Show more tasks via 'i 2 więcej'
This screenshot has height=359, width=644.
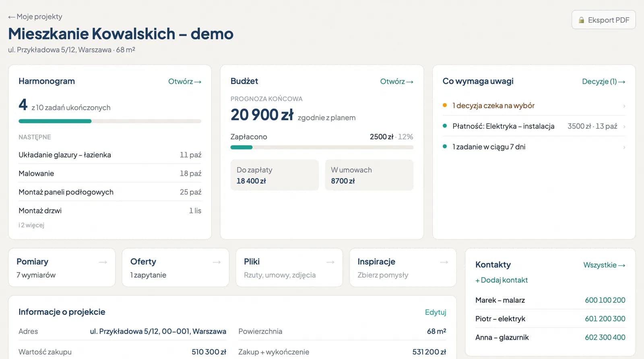pos(31,225)
